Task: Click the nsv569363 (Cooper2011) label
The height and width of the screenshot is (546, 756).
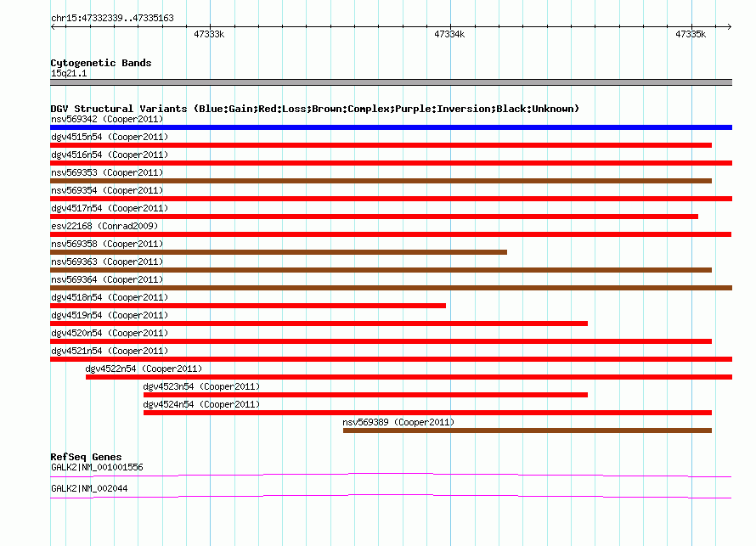Action: [107, 262]
